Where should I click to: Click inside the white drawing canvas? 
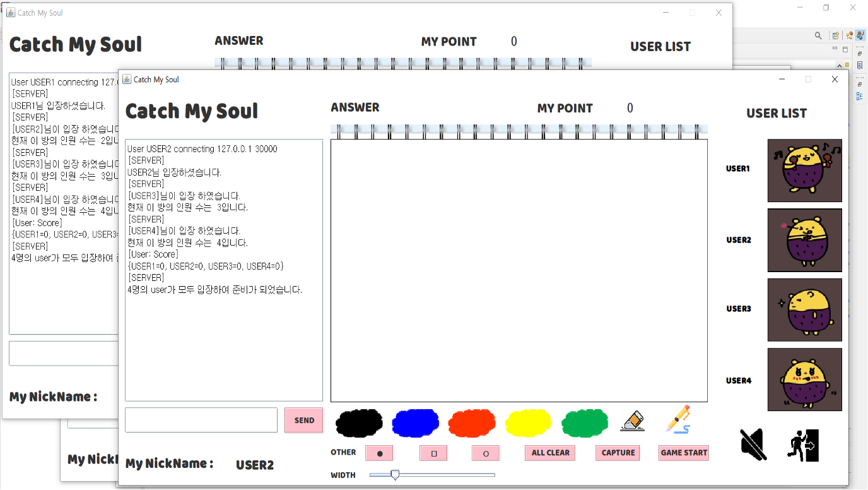click(519, 270)
